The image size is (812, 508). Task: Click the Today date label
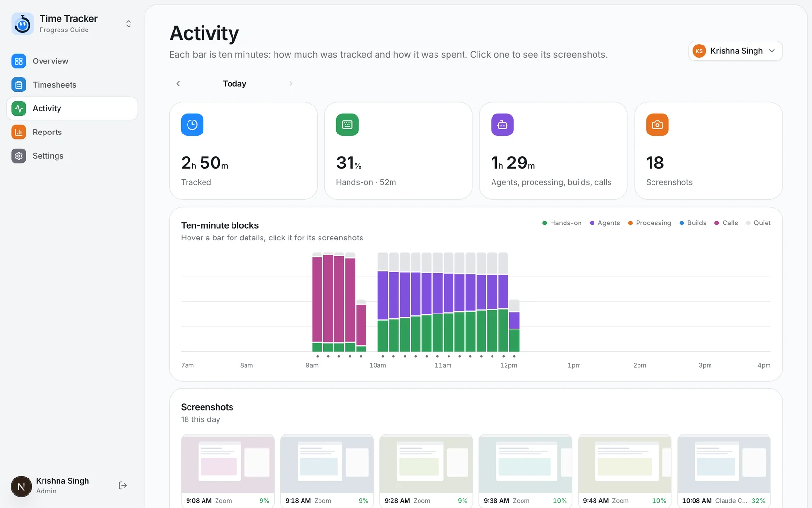pyautogui.click(x=234, y=84)
